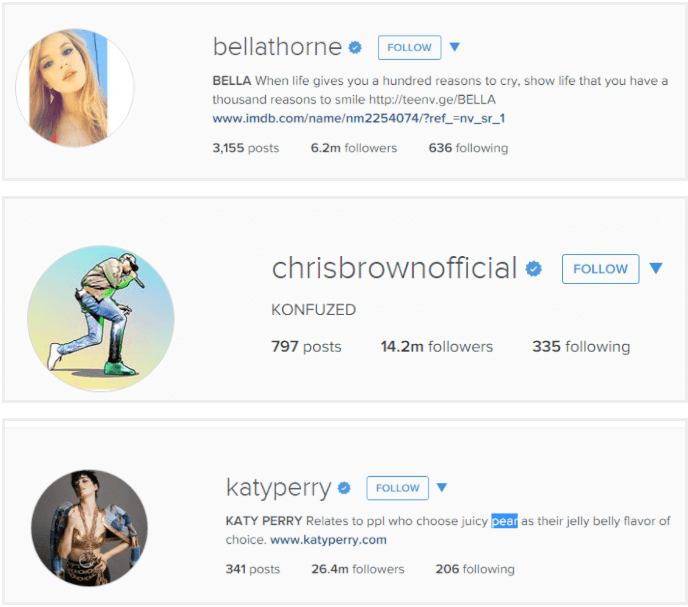The width and height of the screenshot is (688, 607).
Task: Click bellathorne's verified badge icon
Action: [355, 47]
